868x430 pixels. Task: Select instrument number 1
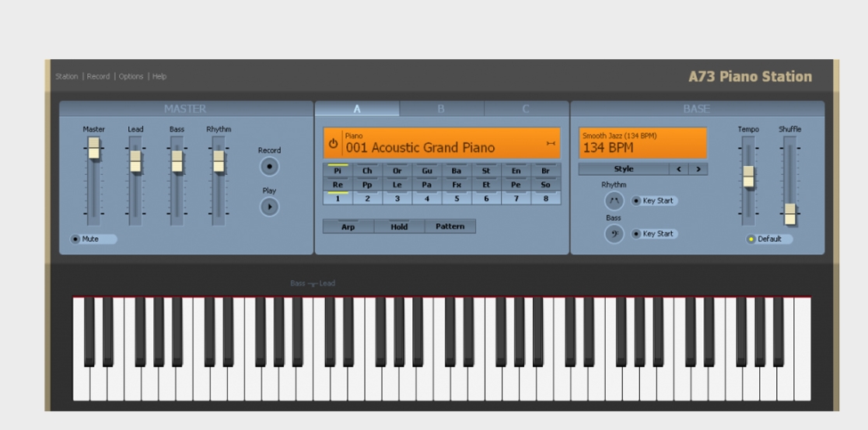click(338, 198)
